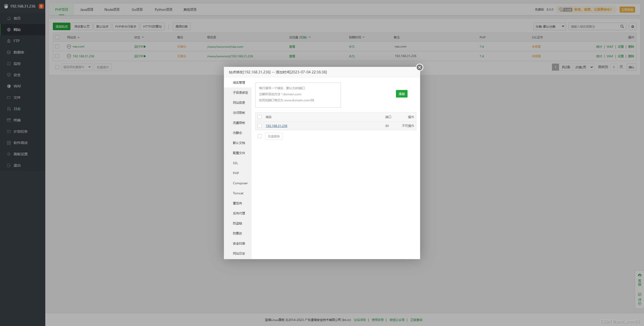The height and width of the screenshot is (326, 644).
Task: Open the WAF section in sidebar
Action: coord(17,86)
